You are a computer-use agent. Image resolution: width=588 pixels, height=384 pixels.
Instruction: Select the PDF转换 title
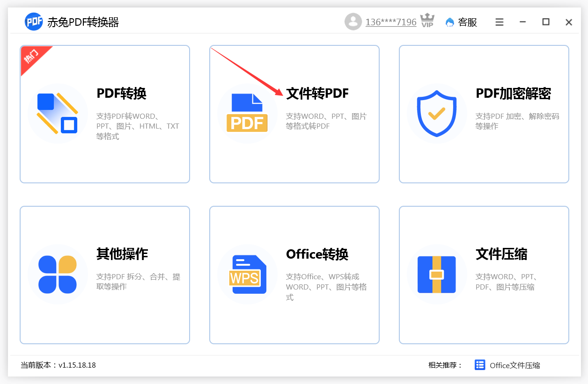(121, 94)
